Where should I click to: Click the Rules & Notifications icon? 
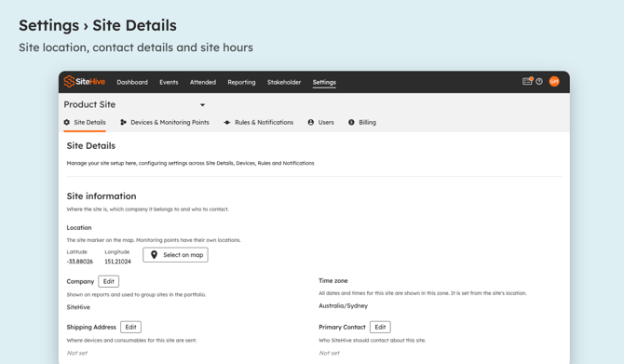227,123
